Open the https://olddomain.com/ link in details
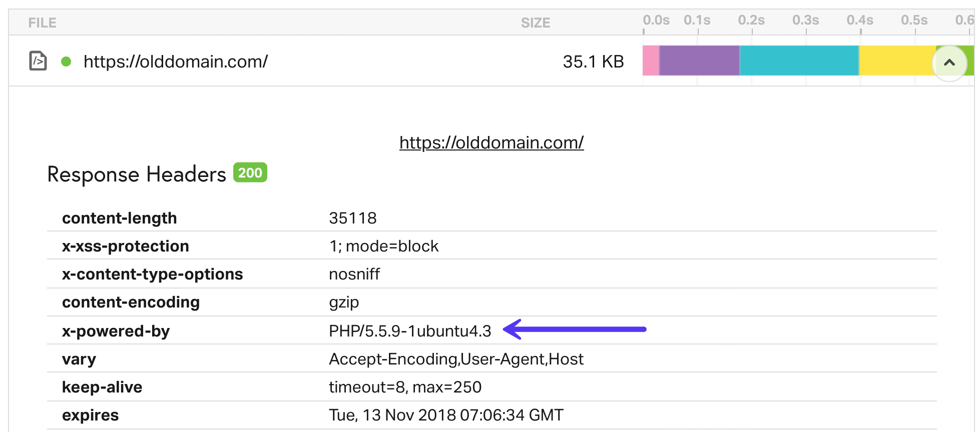Screen dimensions: 980x432 click(491, 142)
